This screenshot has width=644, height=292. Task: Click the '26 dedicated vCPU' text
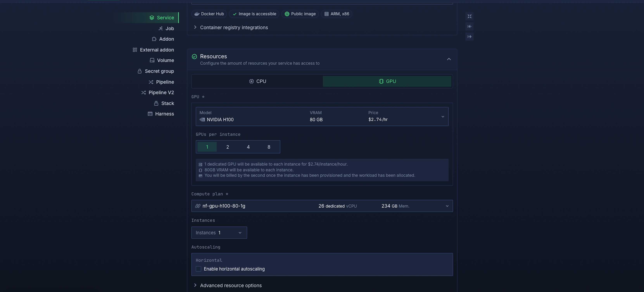point(338,206)
